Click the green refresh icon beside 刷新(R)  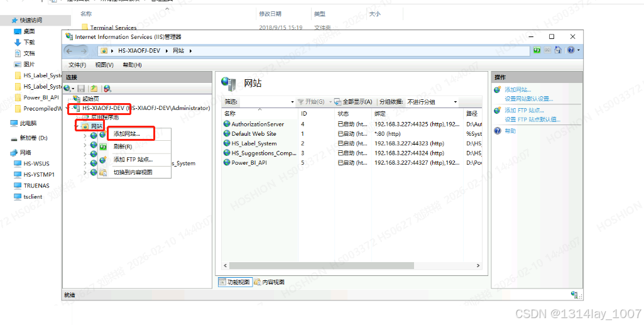(103, 146)
